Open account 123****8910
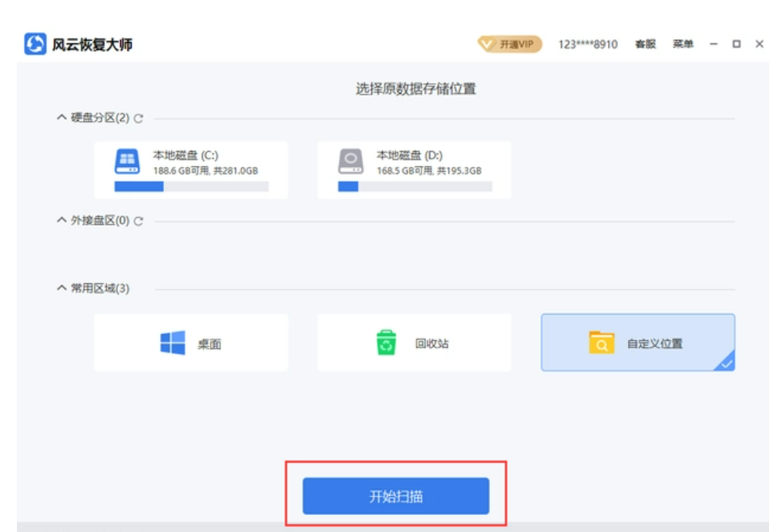 pos(587,45)
